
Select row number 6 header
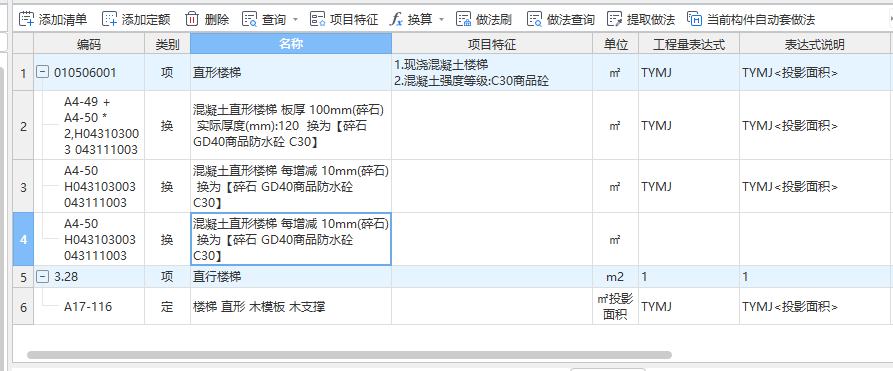click(x=23, y=307)
